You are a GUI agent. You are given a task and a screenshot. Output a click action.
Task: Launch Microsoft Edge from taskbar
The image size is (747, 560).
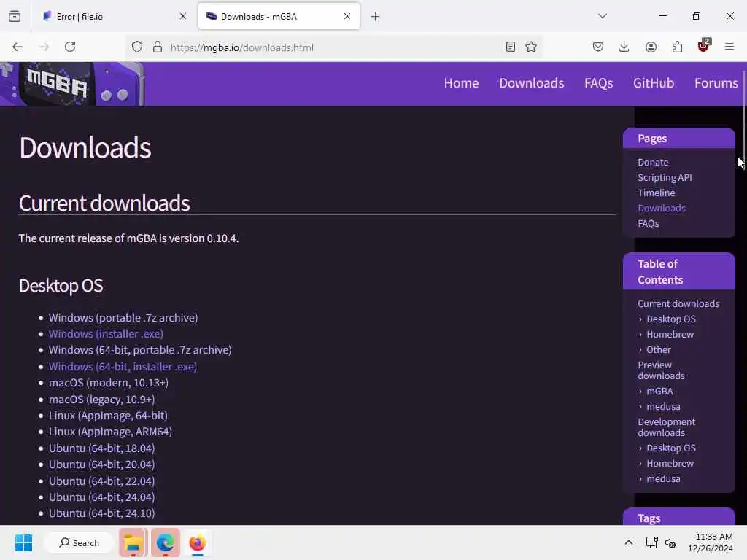[166, 542]
